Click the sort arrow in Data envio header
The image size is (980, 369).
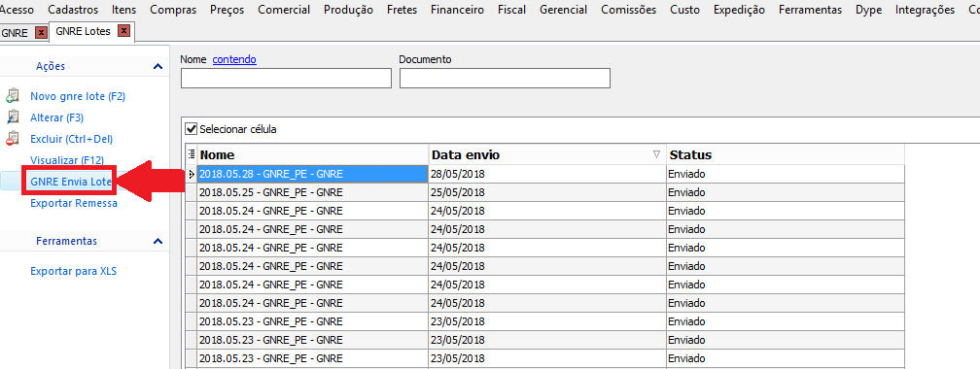[656, 154]
